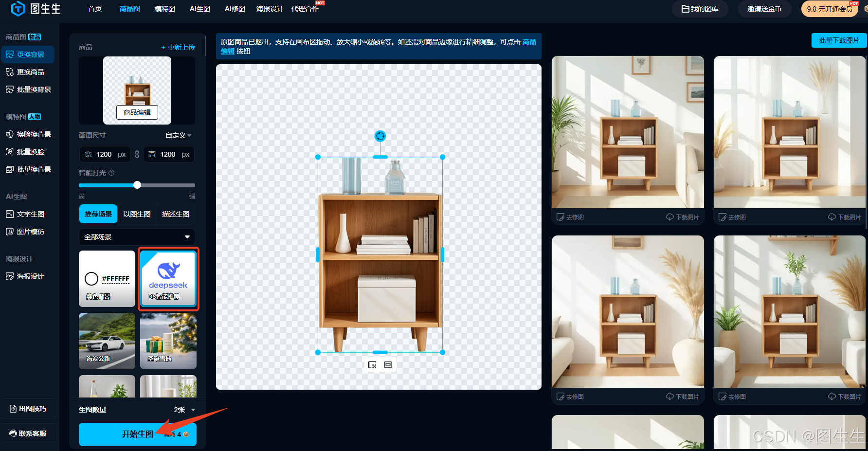Click the 智能打光 slider handle
Image resolution: width=868 pixels, height=451 pixels.
tap(137, 185)
